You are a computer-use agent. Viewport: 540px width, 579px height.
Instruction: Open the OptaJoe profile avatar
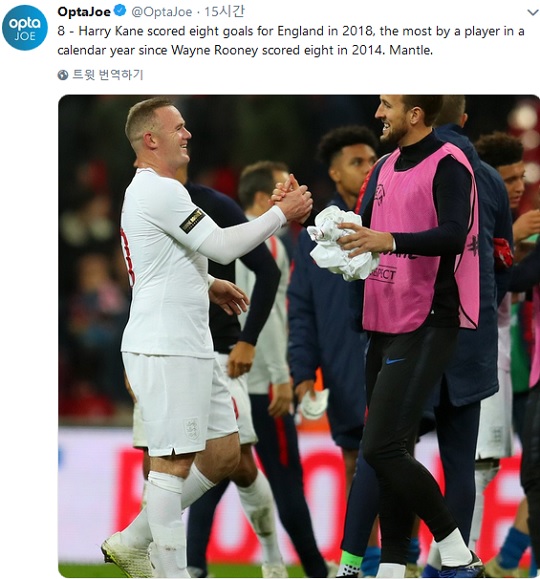(x=25, y=28)
